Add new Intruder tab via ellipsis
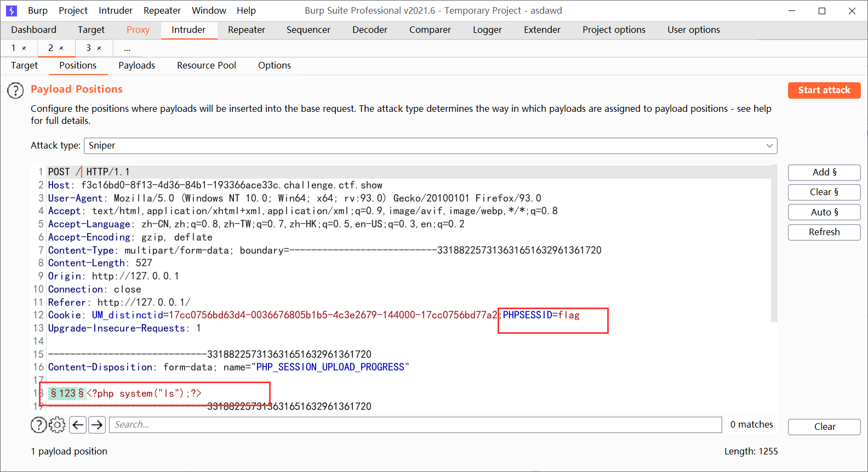Screen dimensions: 868x472 [127, 48]
